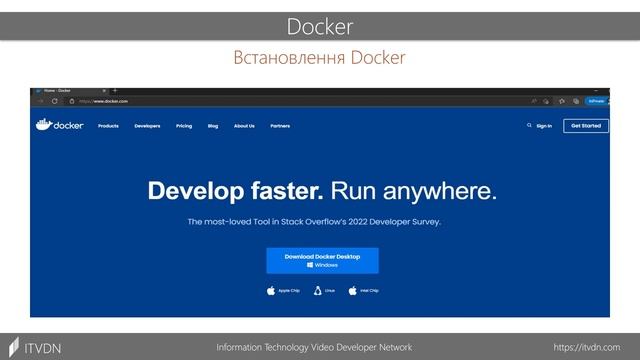Open the Partners menu
Viewport: 640px width, 360px height.
280,126
